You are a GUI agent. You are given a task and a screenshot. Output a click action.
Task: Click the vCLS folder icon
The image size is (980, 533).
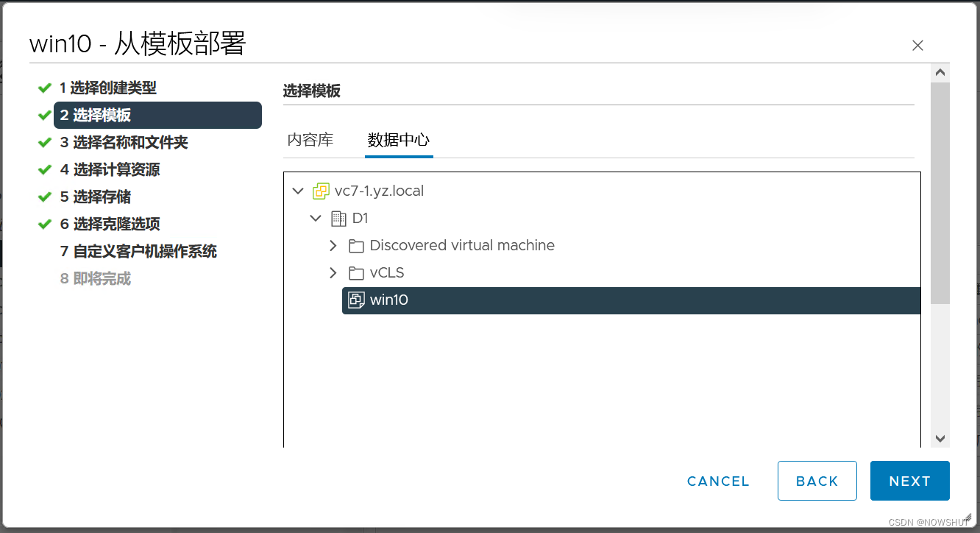point(356,273)
